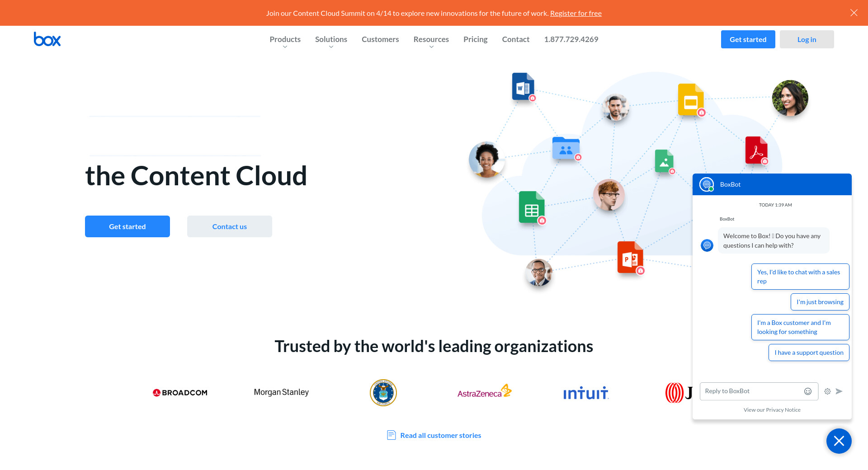This screenshot has width=868, height=470.
Task: Click the orange PowerPoint file icon
Action: [630, 257]
